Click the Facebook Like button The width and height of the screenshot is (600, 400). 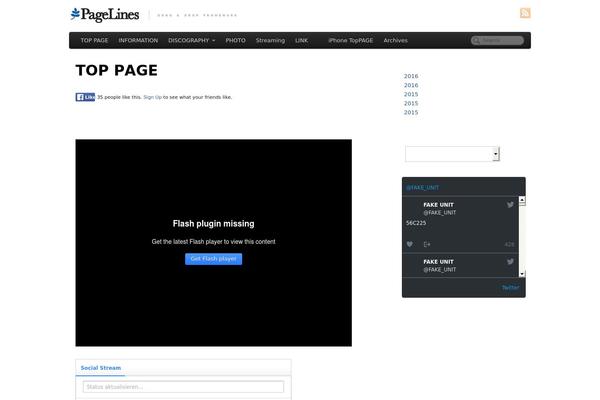(85, 97)
